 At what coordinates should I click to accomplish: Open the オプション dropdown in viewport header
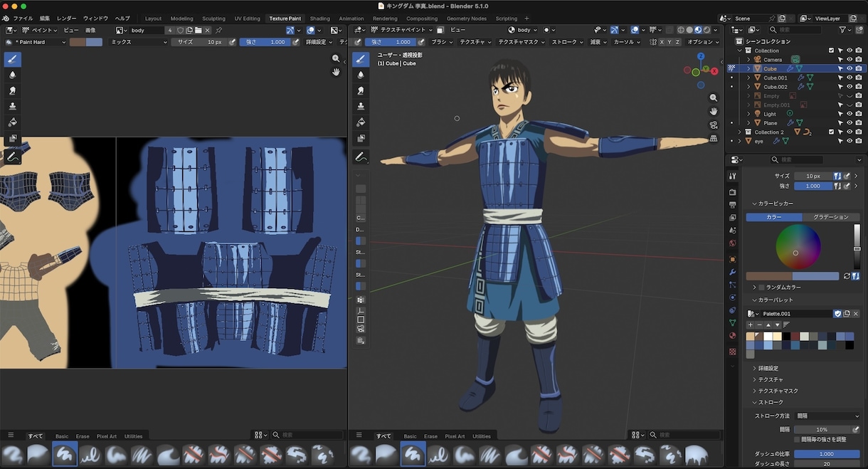[704, 42]
